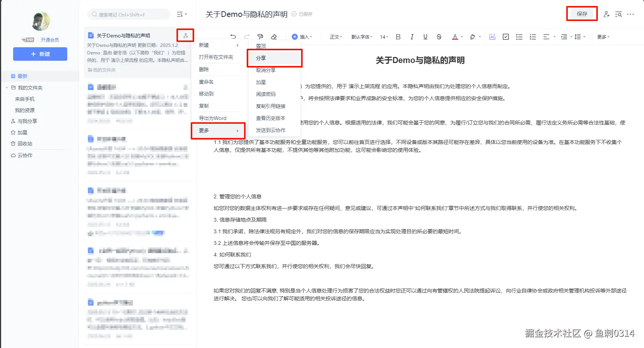Open the 我的资源 folder
The width and height of the screenshot is (644, 348).
pyautogui.click(x=25, y=110)
